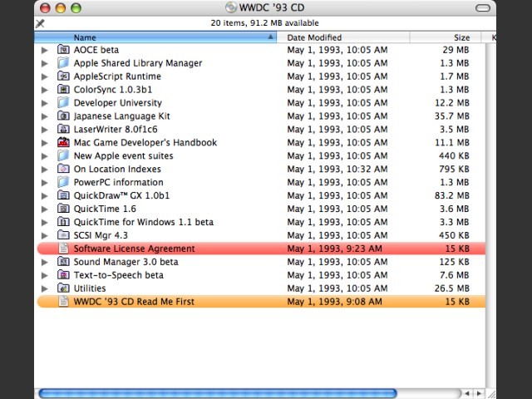Expand the QuickDraw GX 1.0b1 folder
The height and width of the screenshot is (399, 532).
click(x=44, y=196)
